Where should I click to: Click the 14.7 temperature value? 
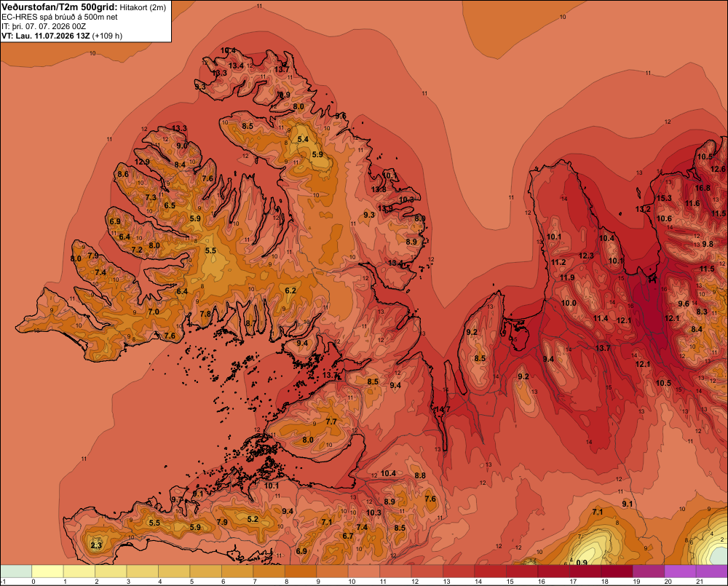click(443, 409)
